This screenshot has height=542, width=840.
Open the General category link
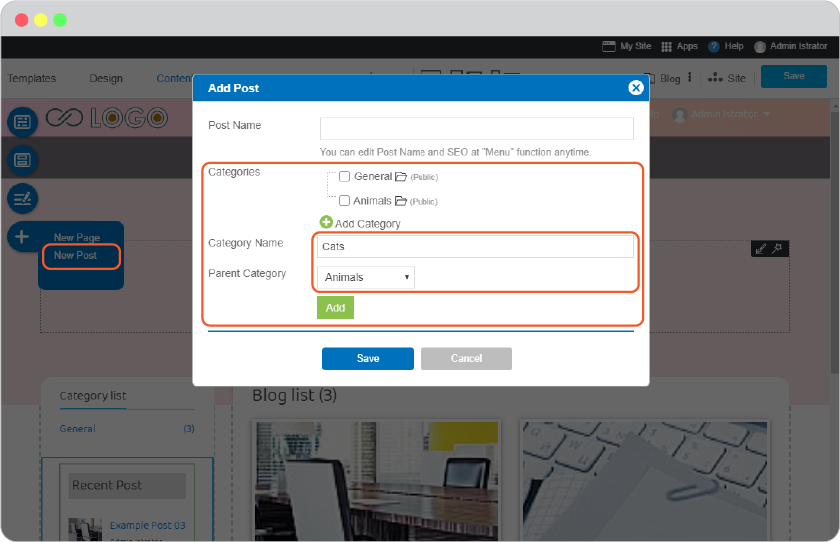pos(78,428)
